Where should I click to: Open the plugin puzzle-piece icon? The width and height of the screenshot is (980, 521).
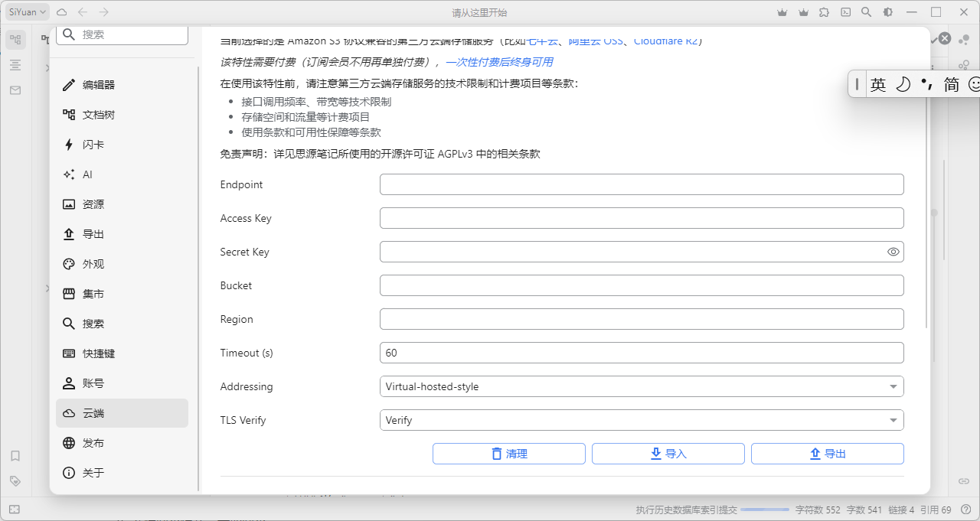click(824, 12)
